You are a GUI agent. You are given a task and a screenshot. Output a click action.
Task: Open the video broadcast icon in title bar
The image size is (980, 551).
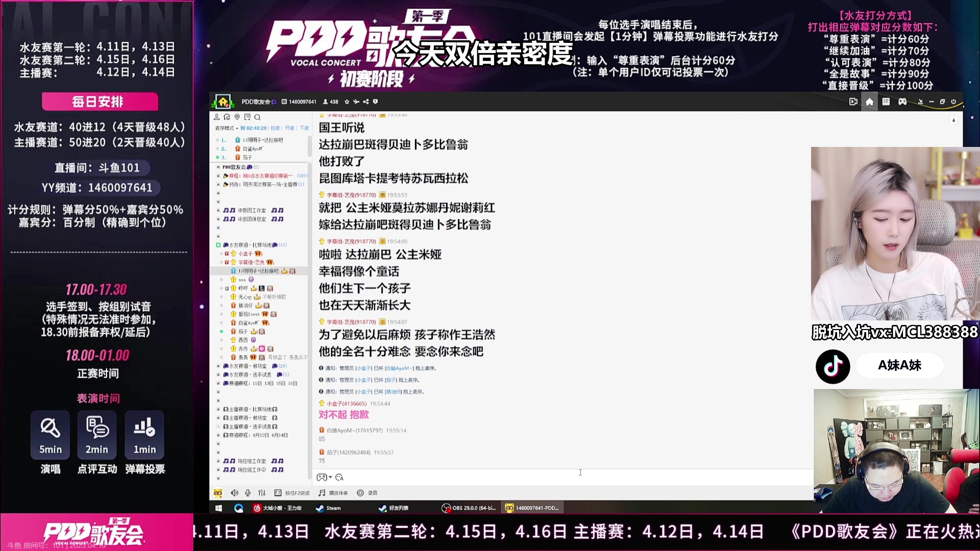(853, 102)
